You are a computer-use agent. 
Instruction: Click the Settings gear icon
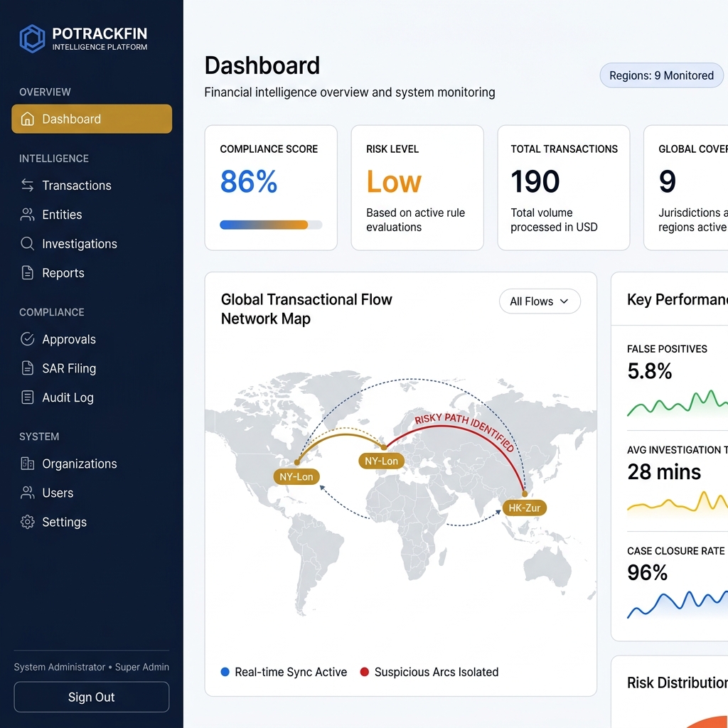coord(28,522)
